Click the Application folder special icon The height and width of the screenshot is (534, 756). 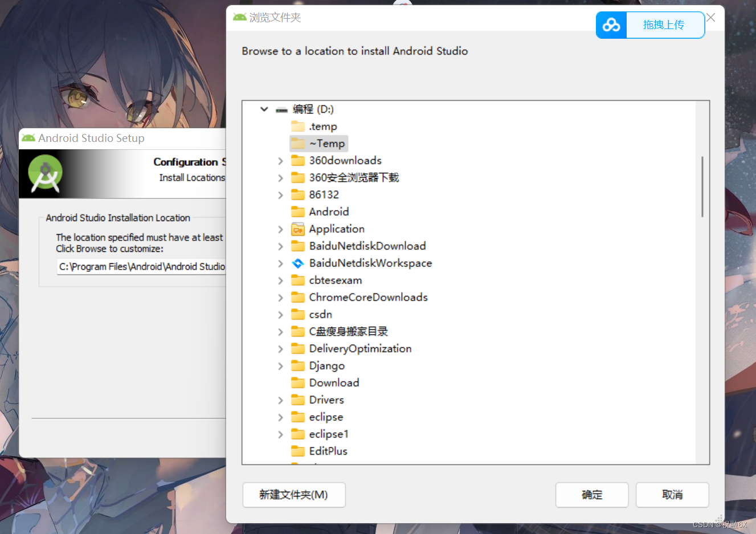(x=298, y=229)
